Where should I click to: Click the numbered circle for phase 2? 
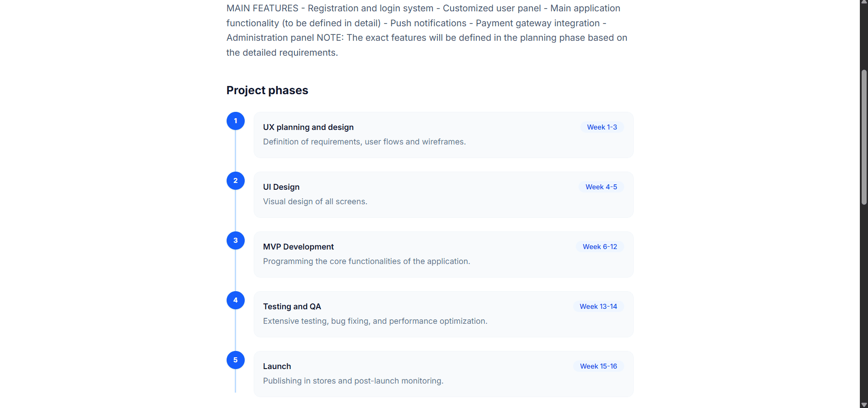tap(235, 181)
